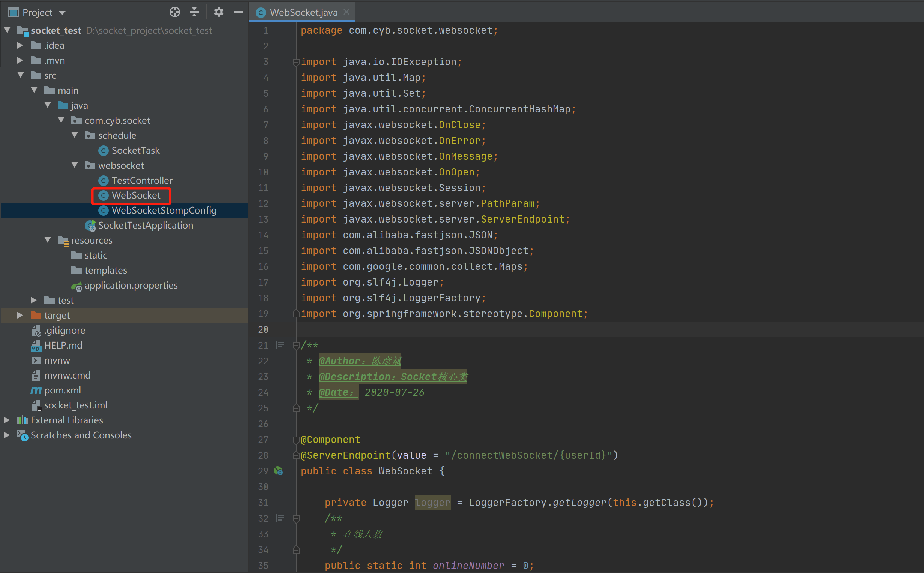Fold the import block at line 3
The width and height of the screenshot is (924, 573).
[x=296, y=62]
